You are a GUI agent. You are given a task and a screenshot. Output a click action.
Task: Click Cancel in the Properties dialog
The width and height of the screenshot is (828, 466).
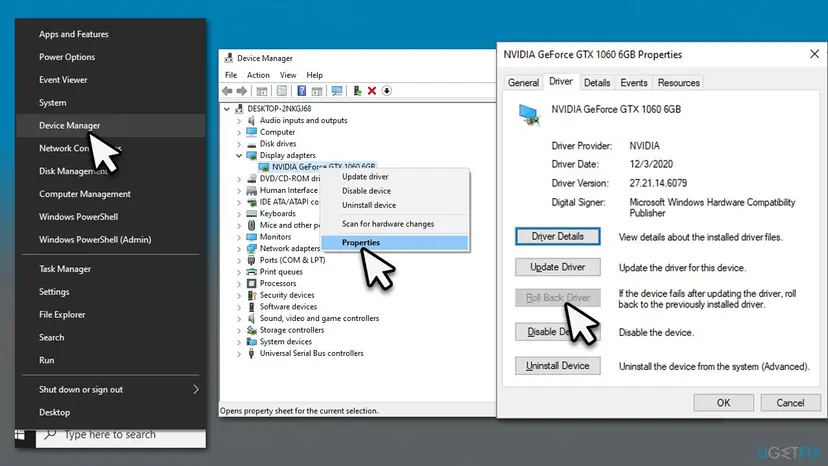791,403
